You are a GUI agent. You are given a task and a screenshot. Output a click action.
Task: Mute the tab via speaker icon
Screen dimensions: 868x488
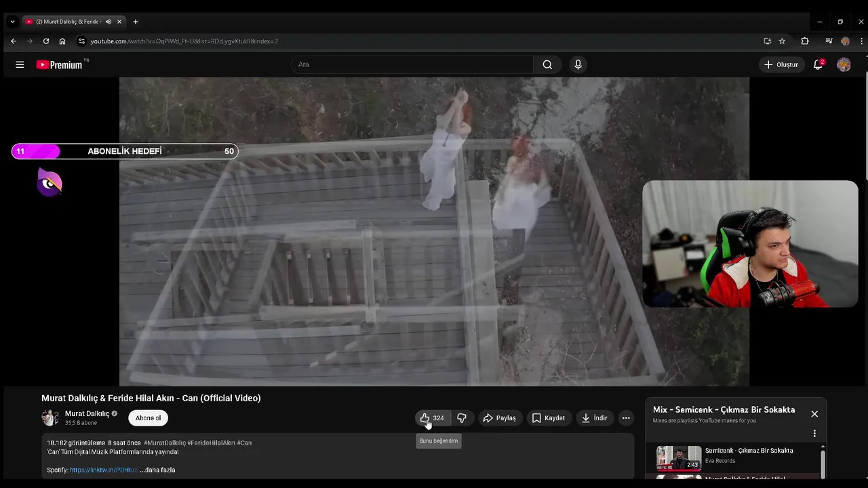pos(108,22)
